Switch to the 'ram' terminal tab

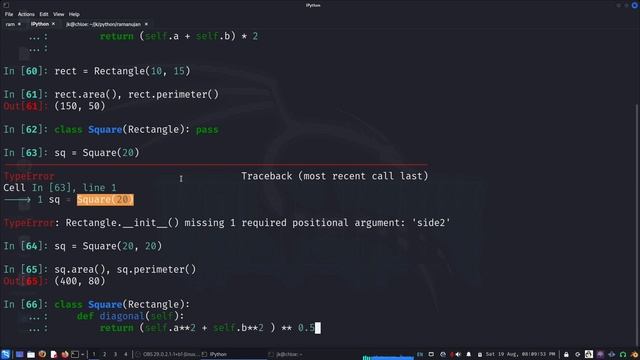[10, 24]
